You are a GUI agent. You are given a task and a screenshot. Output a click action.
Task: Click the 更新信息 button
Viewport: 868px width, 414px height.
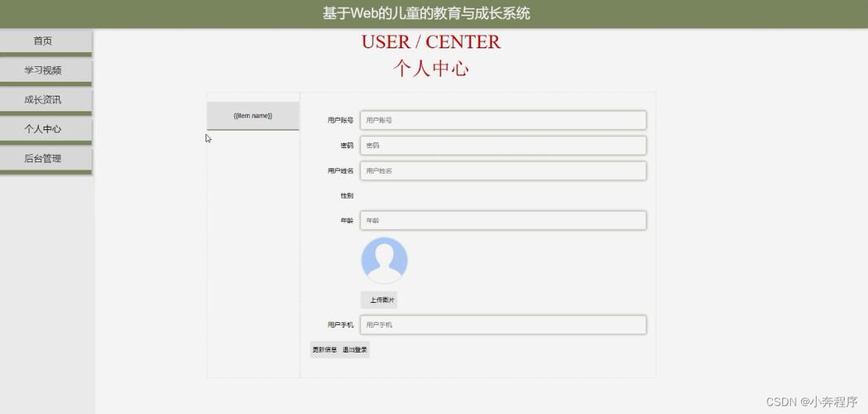point(324,349)
